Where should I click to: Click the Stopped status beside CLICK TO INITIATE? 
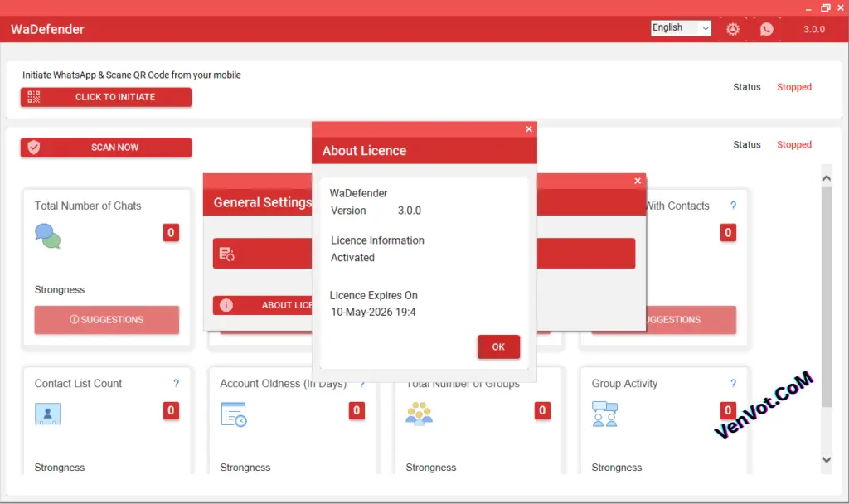(793, 87)
